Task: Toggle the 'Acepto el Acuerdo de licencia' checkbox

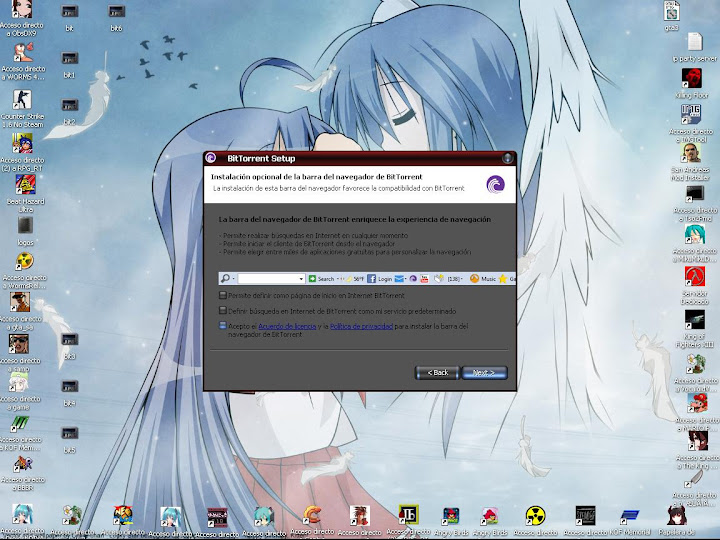Action: pos(223,326)
